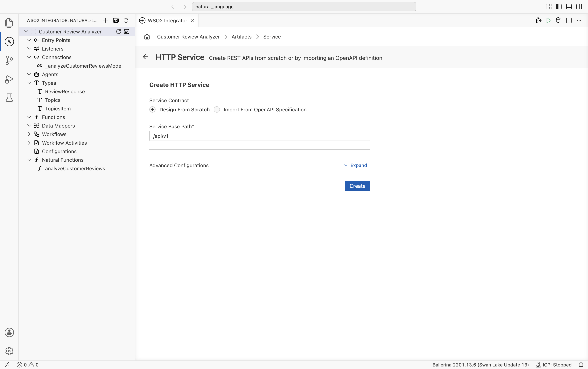The width and height of the screenshot is (588, 369).
Task: Click errors and warnings count in status bar
Action: pyautogui.click(x=28, y=365)
